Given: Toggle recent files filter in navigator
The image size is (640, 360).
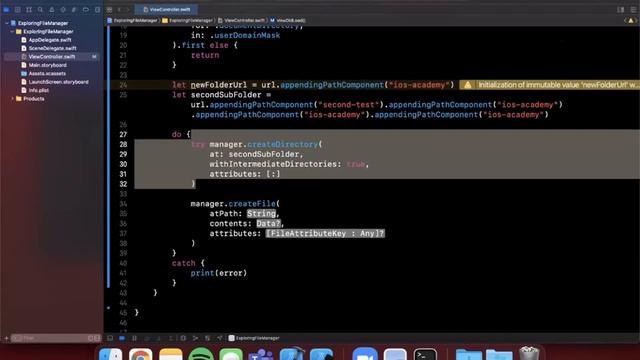Looking at the screenshot, I should [x=91, y=338].
